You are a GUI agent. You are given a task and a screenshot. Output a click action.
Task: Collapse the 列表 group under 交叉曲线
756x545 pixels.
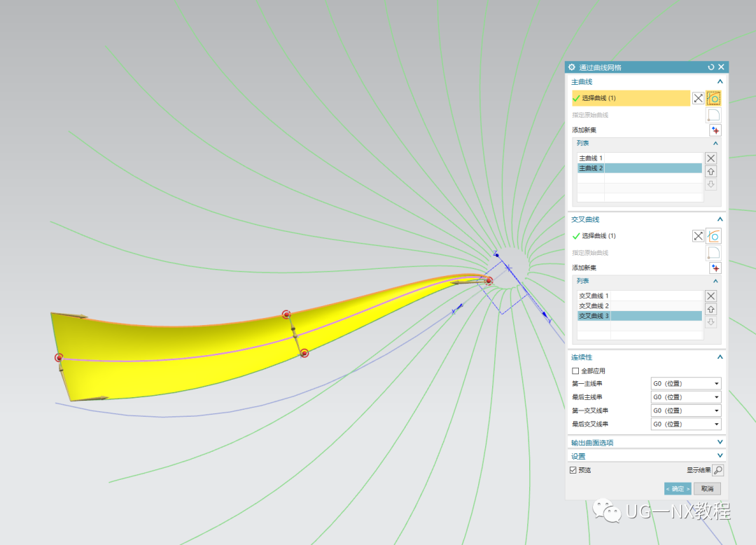click(715, 281)
